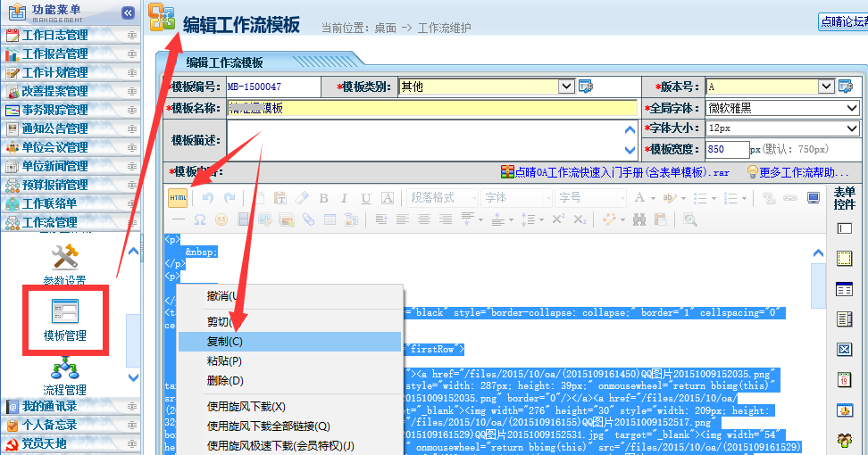Click the edit icon beside 模板类别 dropdown
The image size is (868, 455).
pos(586,87)
